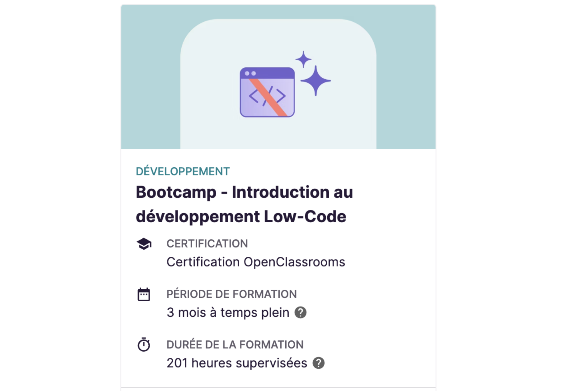The height and width of the screenshot is (392, 583).
Task: Click the '201 heures supervisées' text
Action: pos(237,363)
